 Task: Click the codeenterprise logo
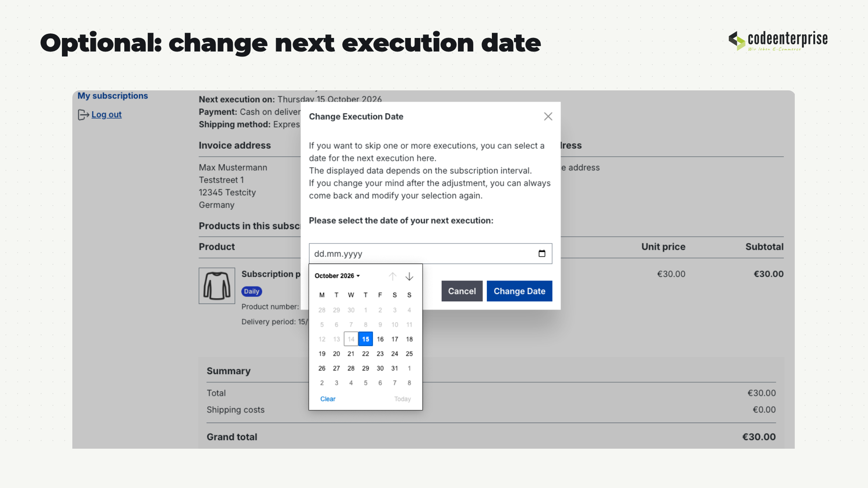point(778,41)
